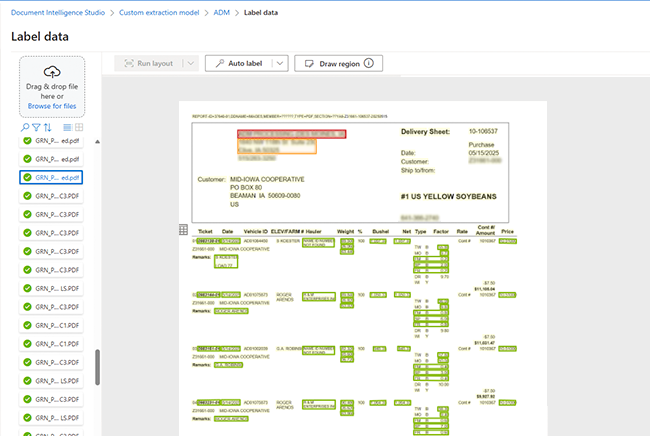
Task: Click the date value 05/15/2025
Action: pos(484,153)
